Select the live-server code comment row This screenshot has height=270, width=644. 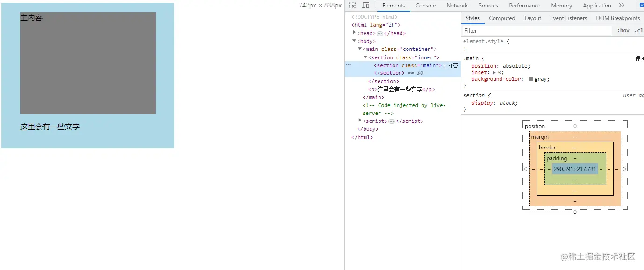point(404,109)
